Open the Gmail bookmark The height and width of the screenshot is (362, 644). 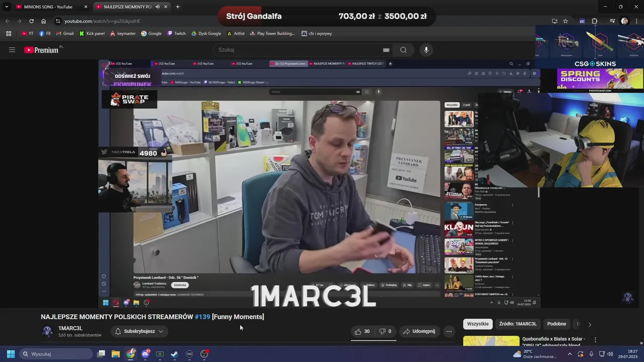64,34
